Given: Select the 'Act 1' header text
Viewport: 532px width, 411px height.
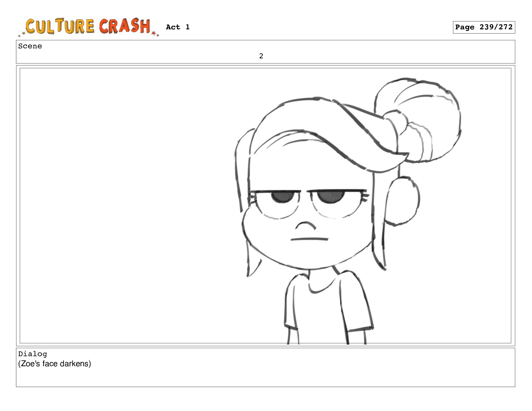Looking at the screenshot, I should point(178,27).
